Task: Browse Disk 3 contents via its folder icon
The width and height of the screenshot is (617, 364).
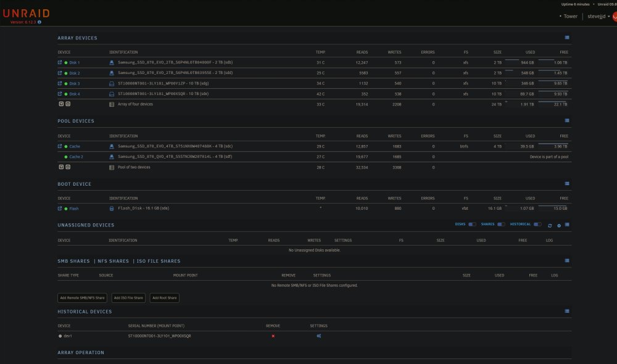Action: click(x=60, y=83)
